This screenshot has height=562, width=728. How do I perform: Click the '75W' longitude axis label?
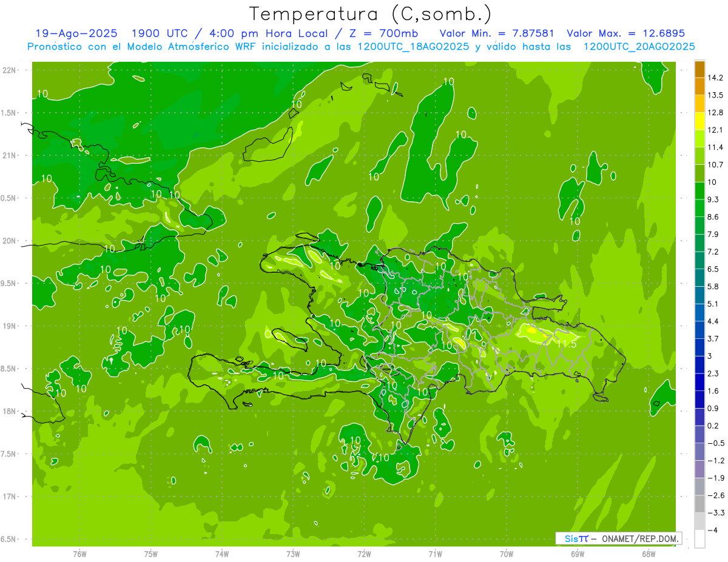[150, 554]
